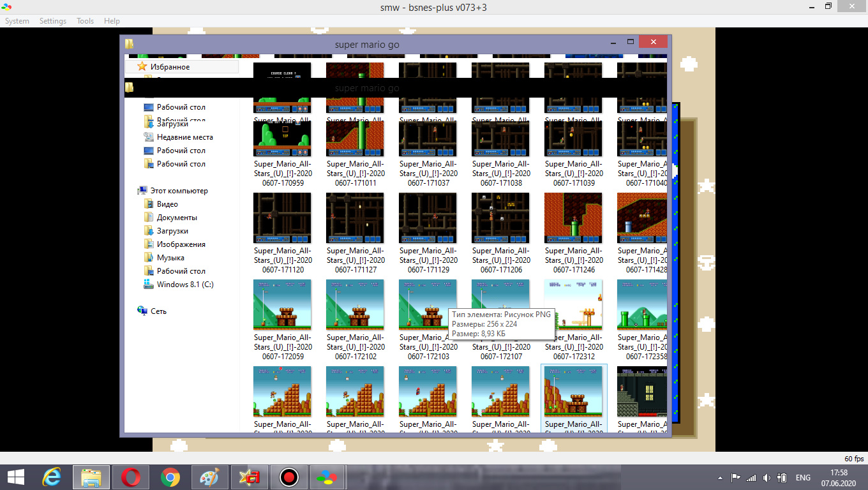868x490 pixels.
Task: Select the thumbnail of screenshot 0607-171129
Action: (x=428, y=218)
